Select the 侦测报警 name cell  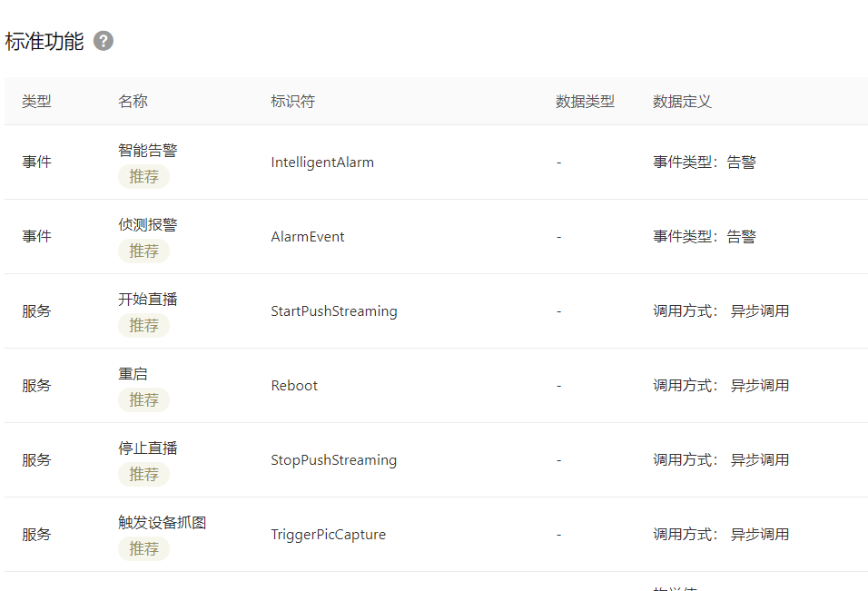[x=148, y=224]
